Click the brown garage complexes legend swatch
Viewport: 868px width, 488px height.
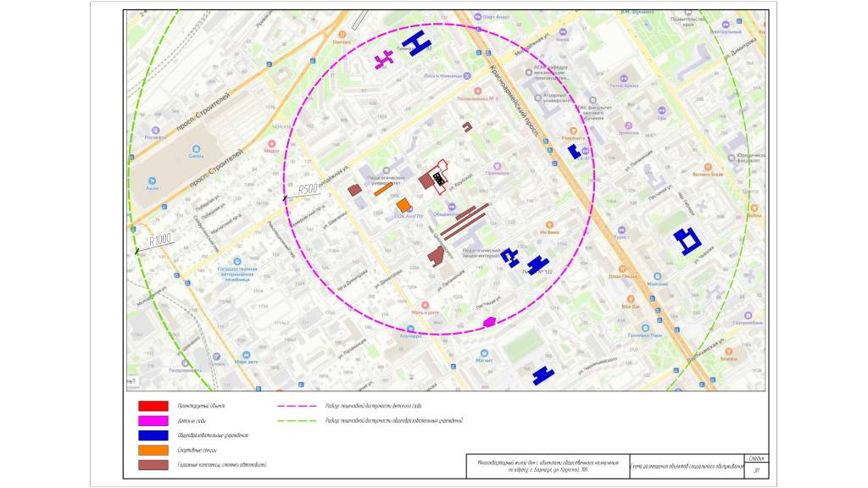(x=153, y=465)
